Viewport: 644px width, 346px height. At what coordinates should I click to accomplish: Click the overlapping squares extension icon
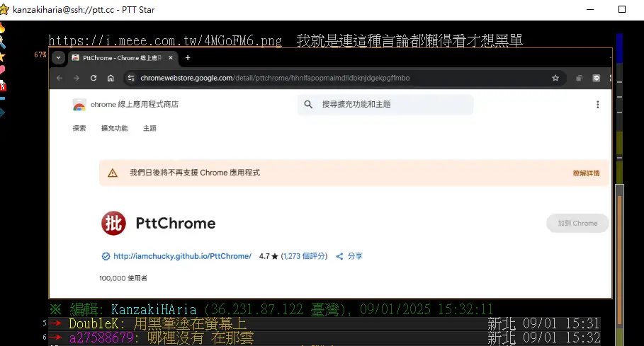579,78
